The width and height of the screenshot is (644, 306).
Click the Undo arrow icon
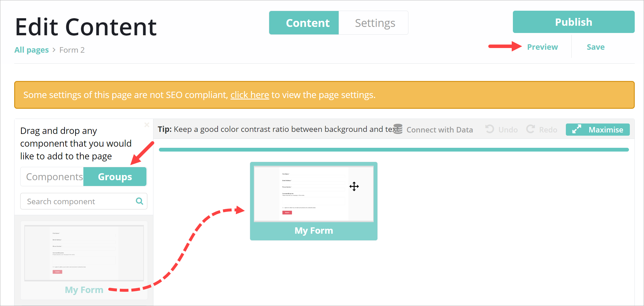[x=490, y=129]
